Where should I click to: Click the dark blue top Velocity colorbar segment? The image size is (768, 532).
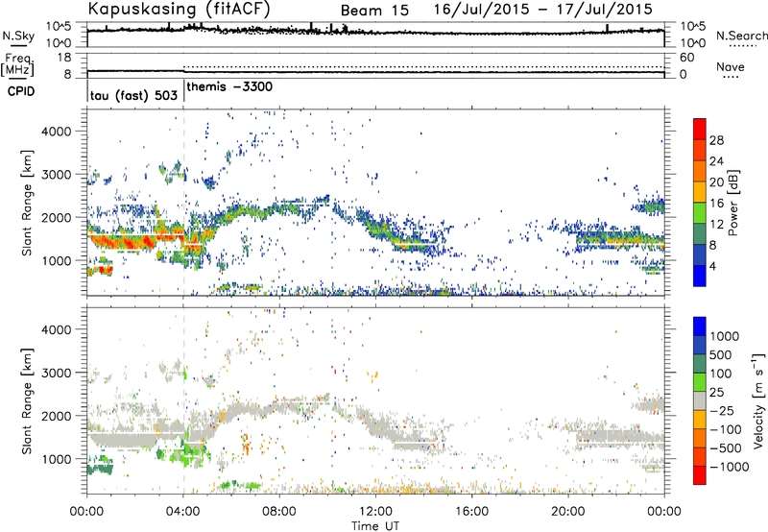(700, 326)
